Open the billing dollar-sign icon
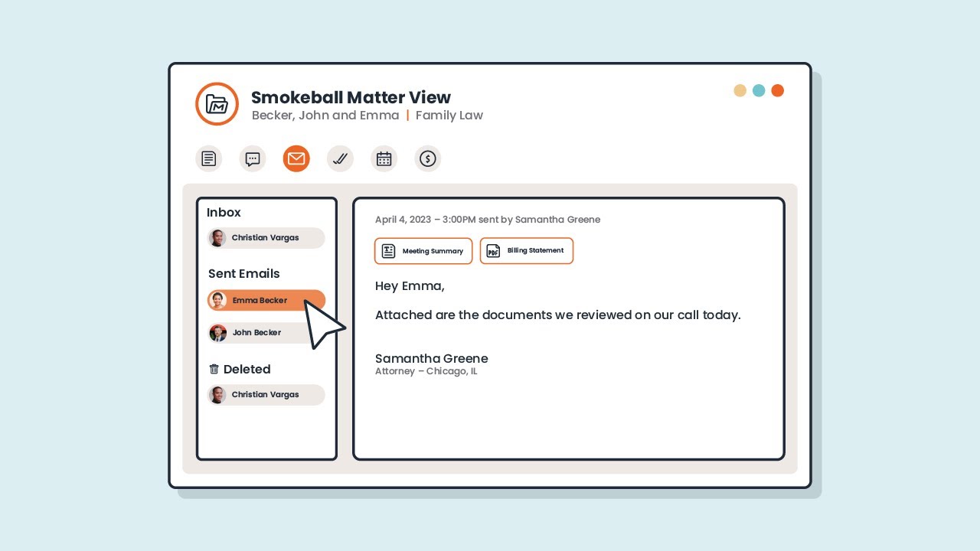Screen dimensions: 980x551 428,158
